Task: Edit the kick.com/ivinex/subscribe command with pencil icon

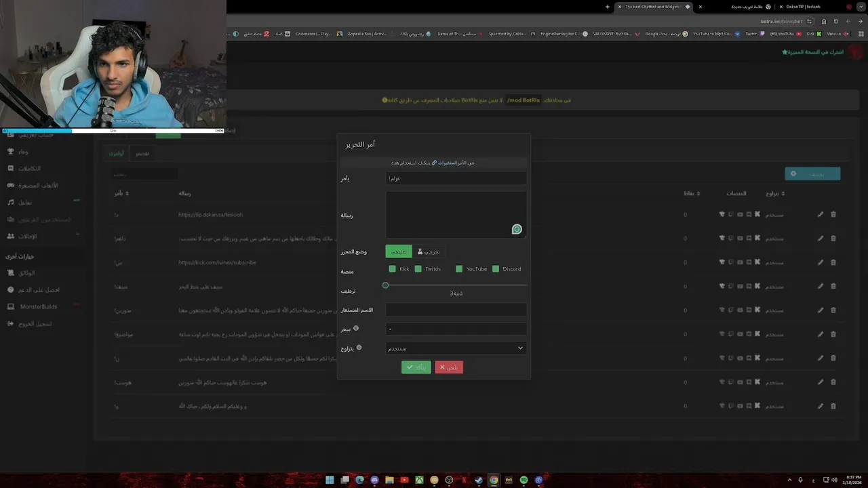Action: (x=820, y=262)
